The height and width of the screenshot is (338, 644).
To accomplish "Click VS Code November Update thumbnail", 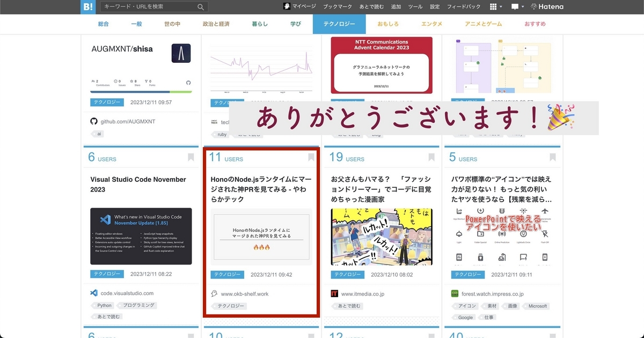I will coord(141,236).
